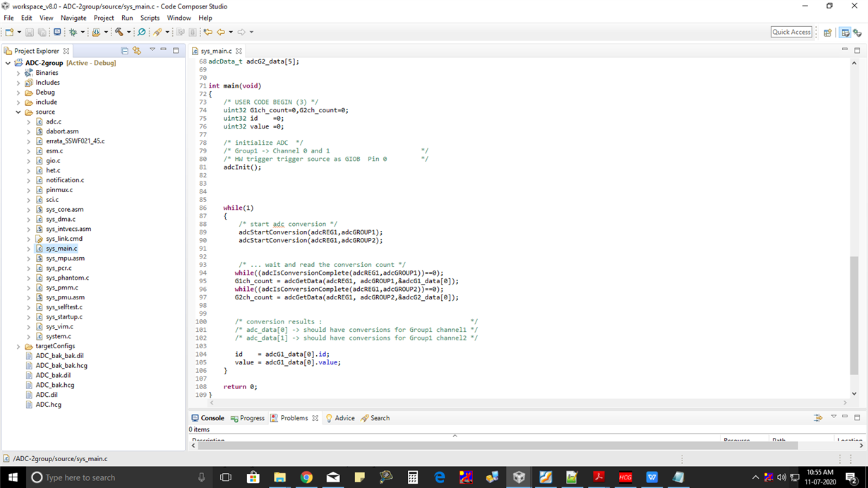The image size is (868, 488).
Task: Expand the Includes node
Action: [x=19, y=83]
